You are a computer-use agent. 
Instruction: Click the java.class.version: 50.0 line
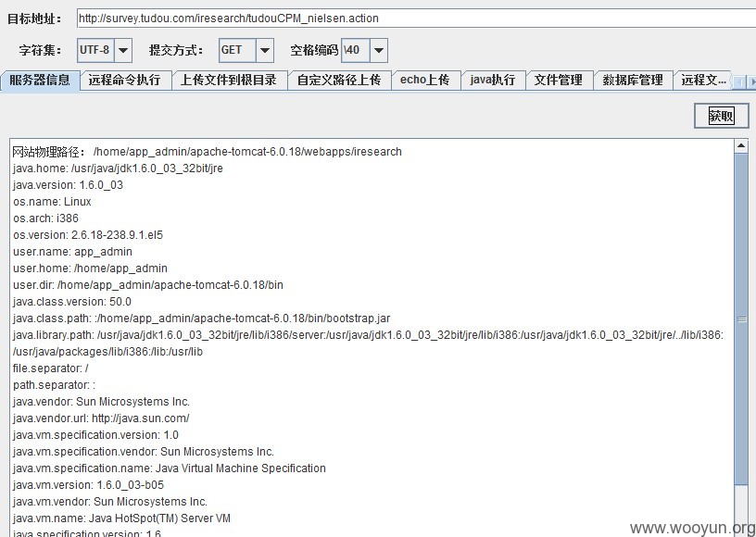[x=72, y=302]
